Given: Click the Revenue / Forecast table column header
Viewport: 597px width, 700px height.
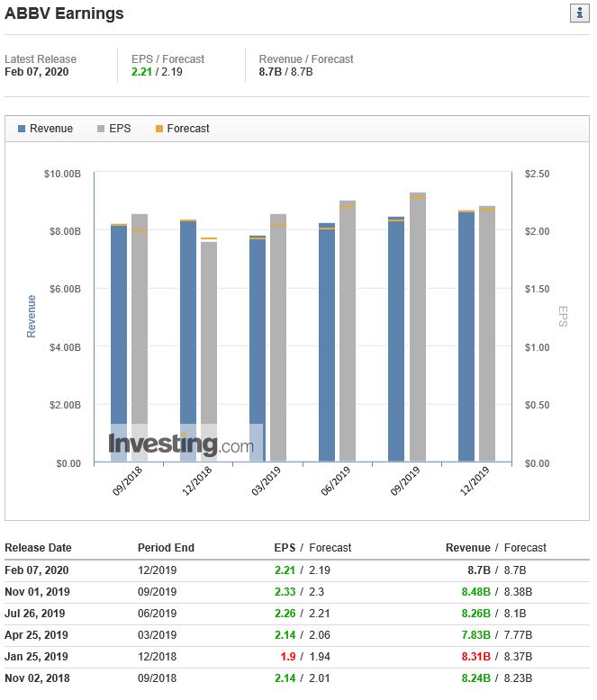Looking at the screenshot, I should (495, 548).
